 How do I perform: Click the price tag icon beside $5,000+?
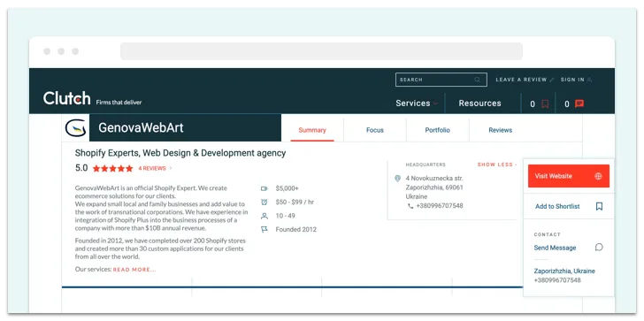[264, 188]
